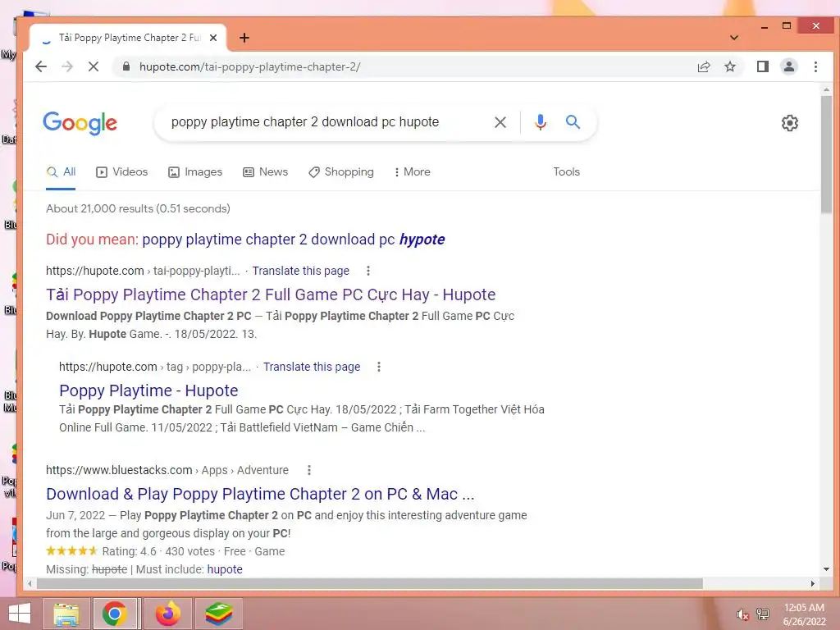The height and width of the screenshot is (630, 840).
Task: Open the Chrome side panel icon
Action: (x=762, y=66)
